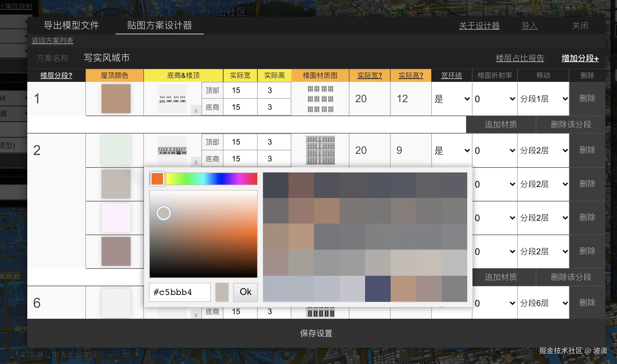Click the 保存设置 button
This screenshot has width=617, height=364.
tap(316, 333)
